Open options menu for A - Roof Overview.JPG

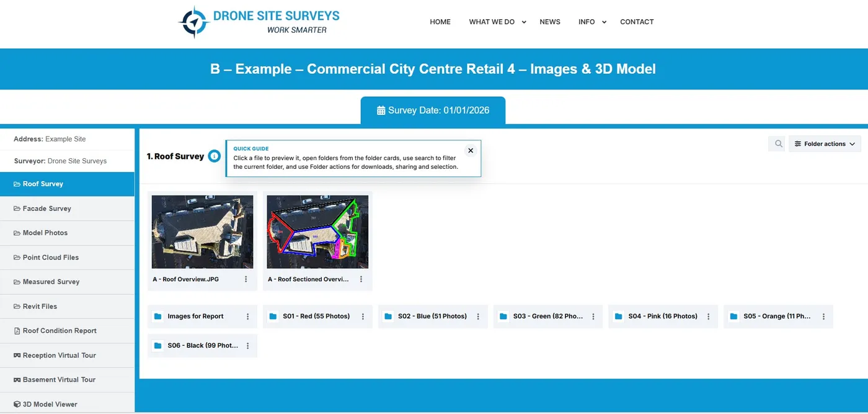[246, 279]
